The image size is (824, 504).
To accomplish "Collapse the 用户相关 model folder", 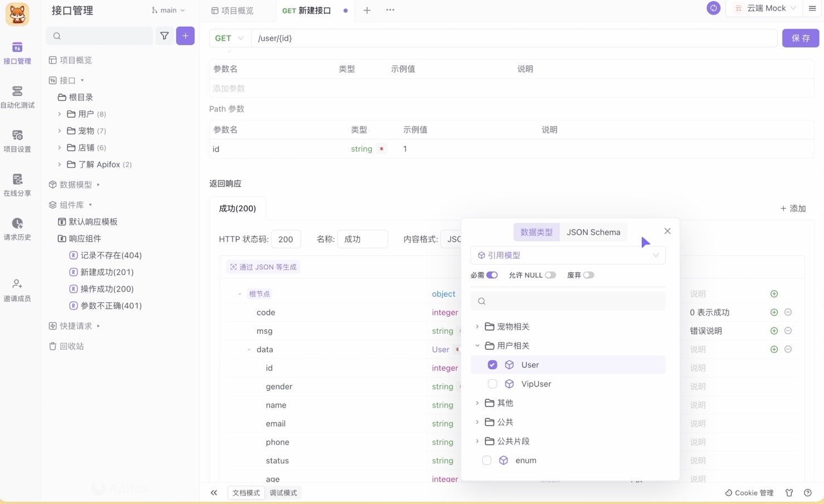I will tap(477, 346).
